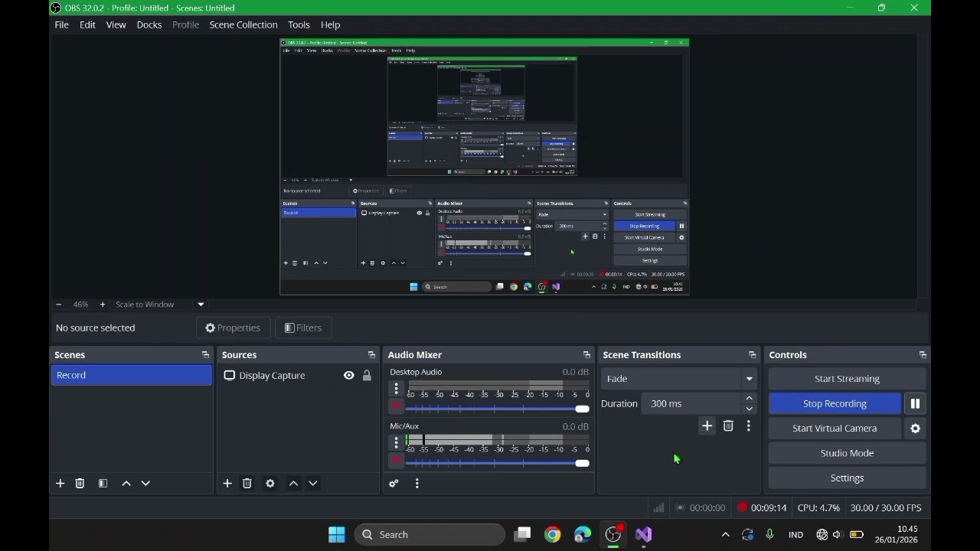Open Microsoft Edge from the taskbar
This screenshot has height=551, width=980.
pos(583,534)
